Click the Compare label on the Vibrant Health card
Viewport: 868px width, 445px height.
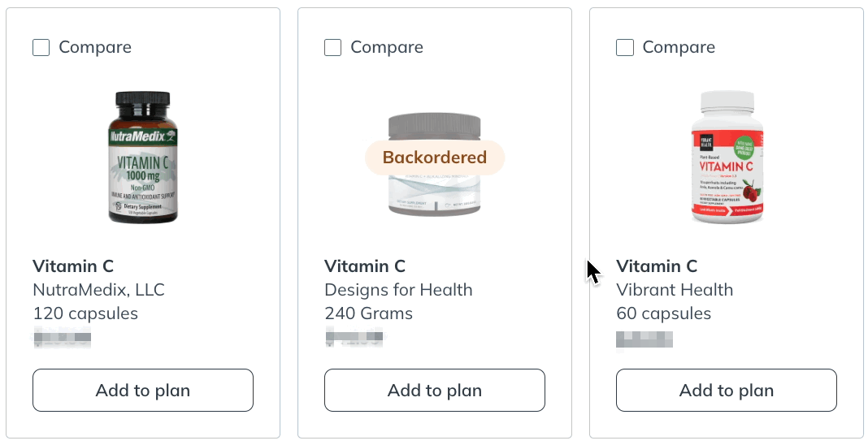(679, 48)
